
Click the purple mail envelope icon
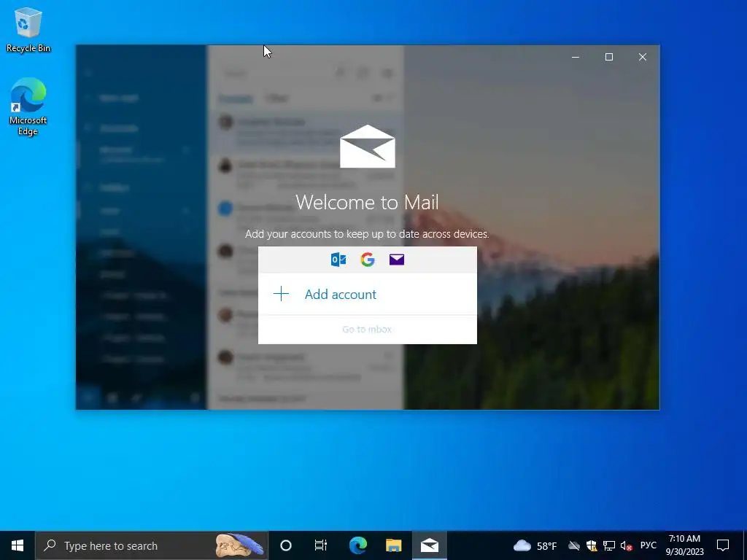[x=396, y=260]
